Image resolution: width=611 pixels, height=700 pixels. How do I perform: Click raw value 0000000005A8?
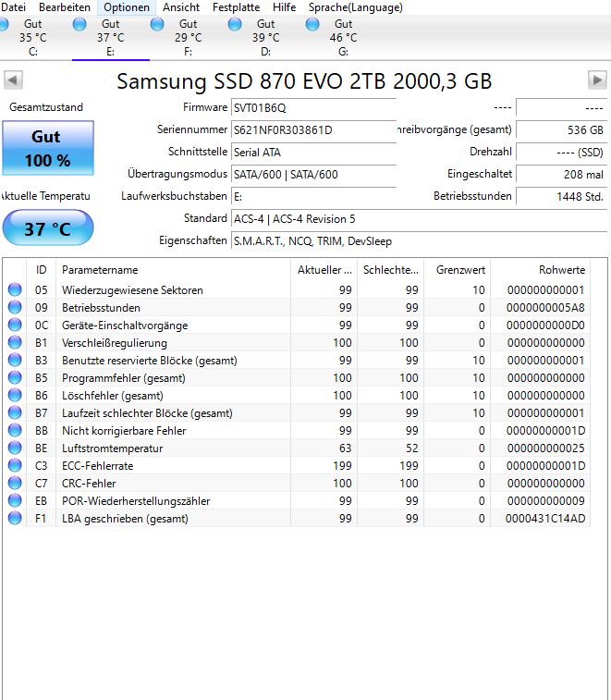click(545, 308)
